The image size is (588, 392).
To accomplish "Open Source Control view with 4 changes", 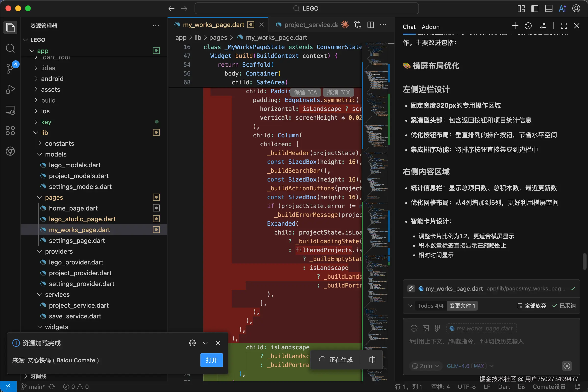I will coord(10,68).
